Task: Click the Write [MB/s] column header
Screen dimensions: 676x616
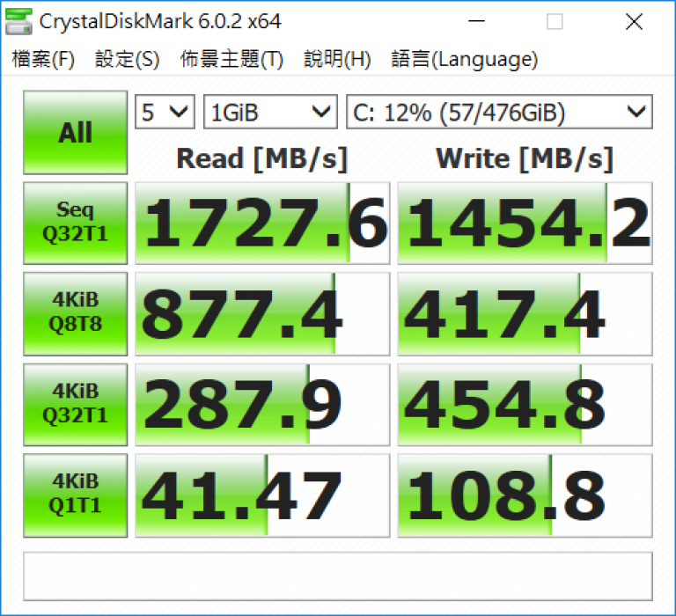Action: (525, 159)
